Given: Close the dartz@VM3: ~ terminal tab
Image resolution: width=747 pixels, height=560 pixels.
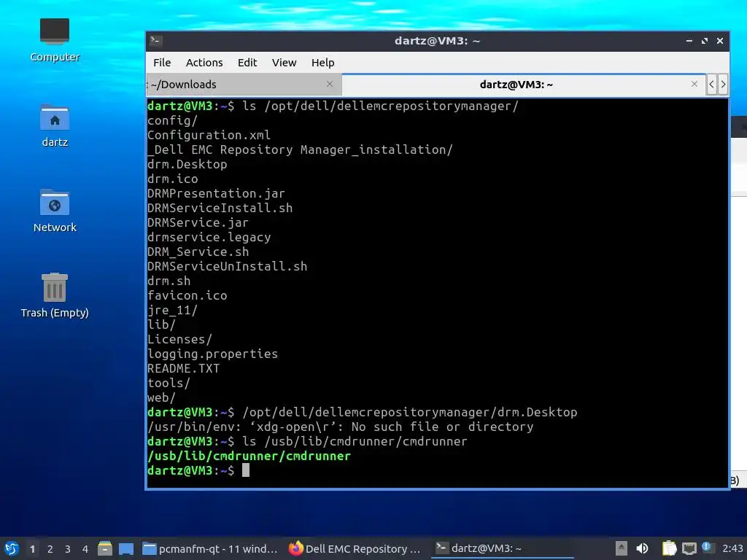Looking at the screenshot, I should pyautogui.click(x=694, y=84).
